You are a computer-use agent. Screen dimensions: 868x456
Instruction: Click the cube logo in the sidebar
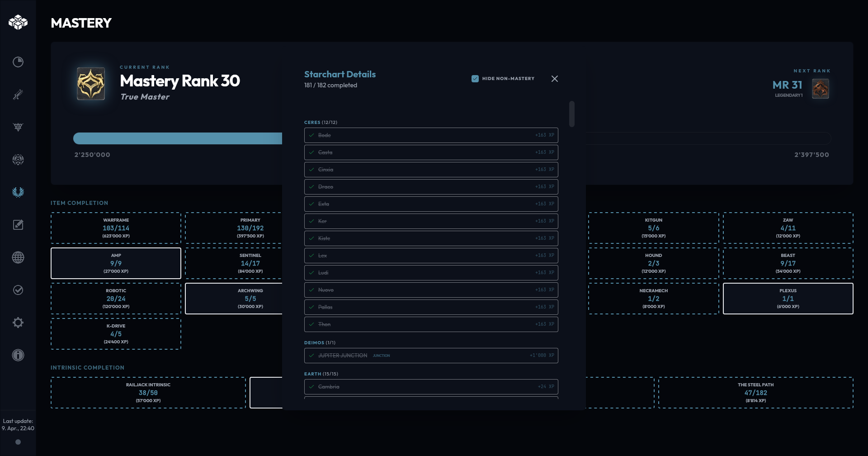[x=18, y=22]
